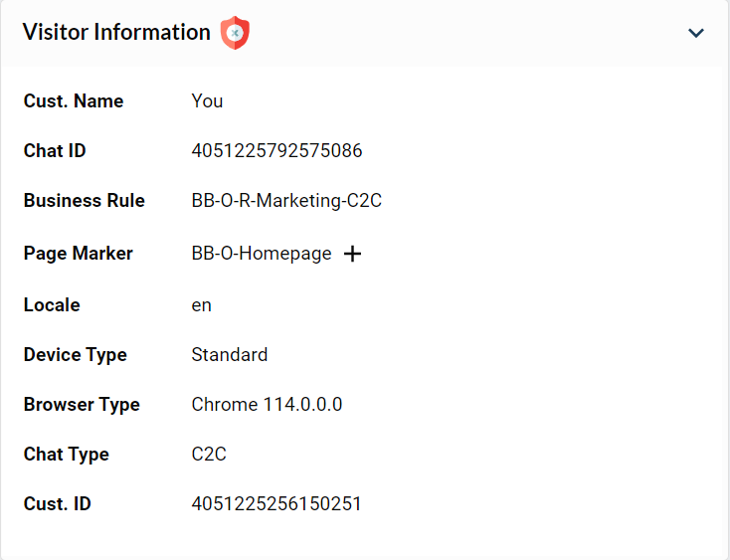Click the Visitor Information heading

116,32
